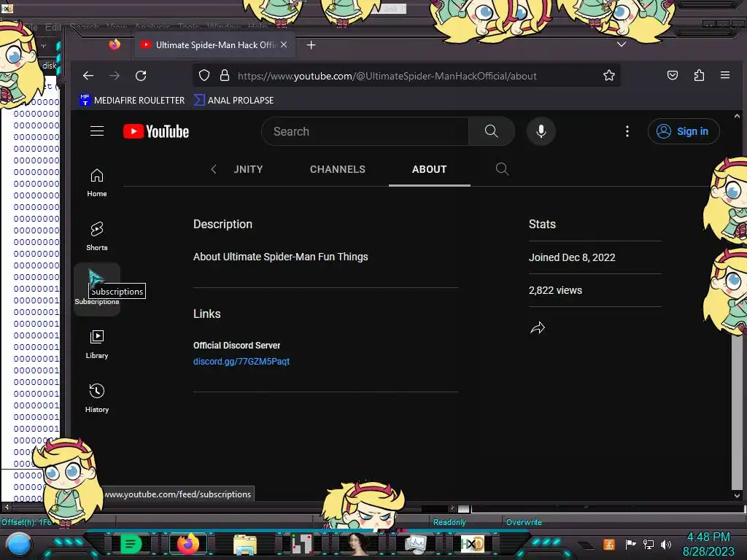This screenshot has width=747, height=560.
Task: Open the Firefox application hamburger menu
Action: coord(725,75)
